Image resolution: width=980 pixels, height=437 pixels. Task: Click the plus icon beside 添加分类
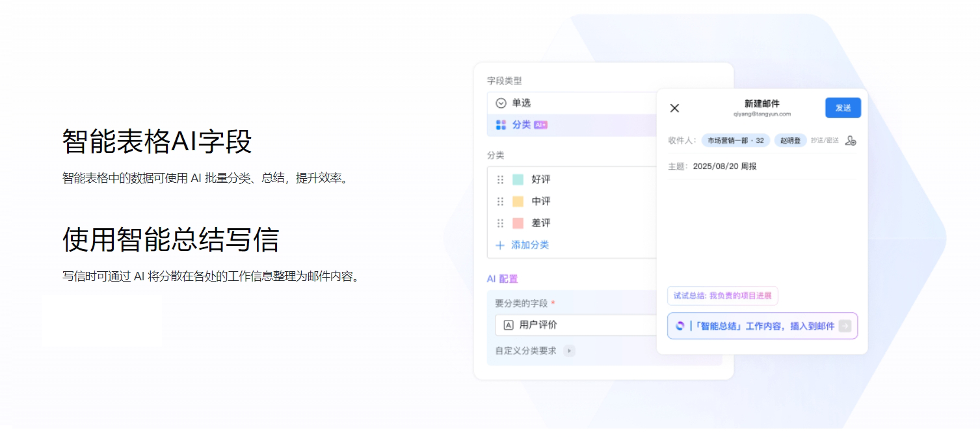[500, 245]
